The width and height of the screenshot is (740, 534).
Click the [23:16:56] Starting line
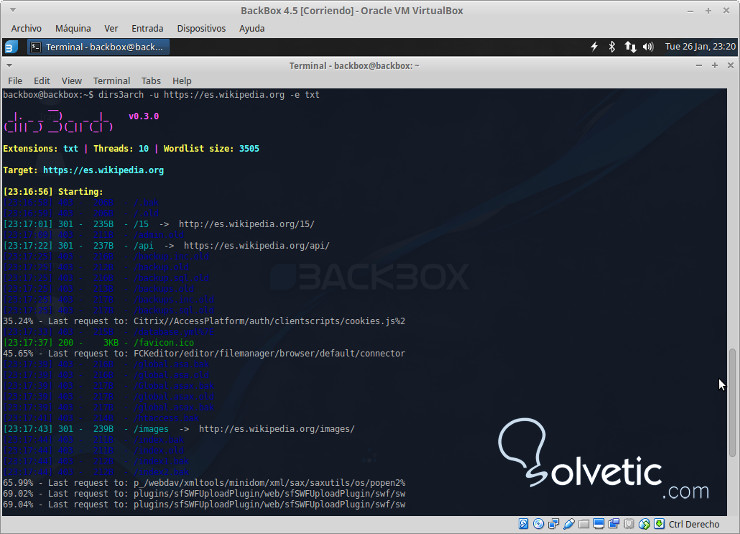tap(53, 192)
